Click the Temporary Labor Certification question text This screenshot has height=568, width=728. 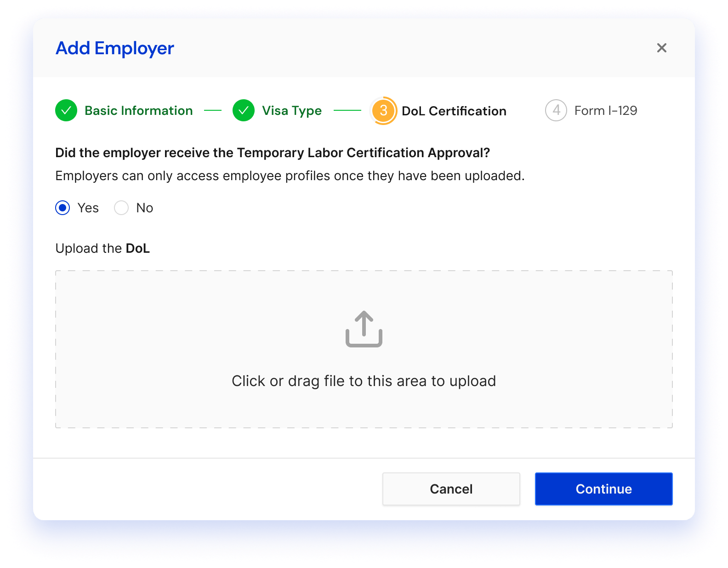click(x=273, y=153)
